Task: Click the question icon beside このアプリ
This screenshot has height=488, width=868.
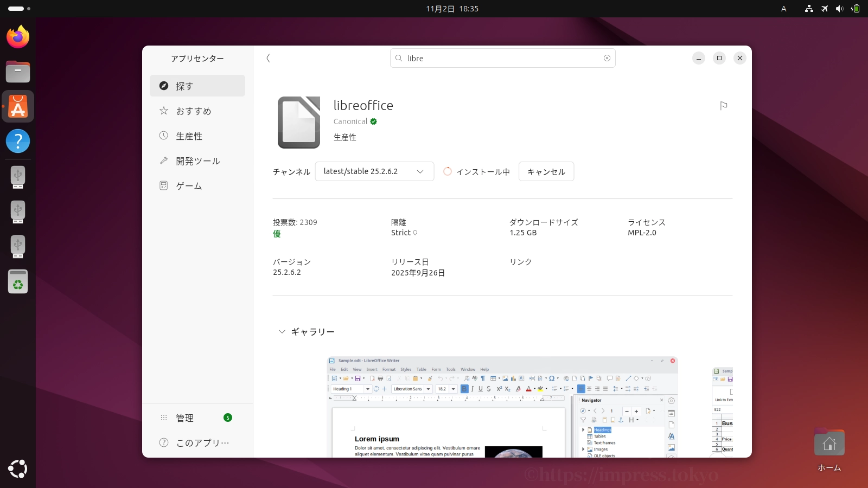Action: click(x=164, y=442)
